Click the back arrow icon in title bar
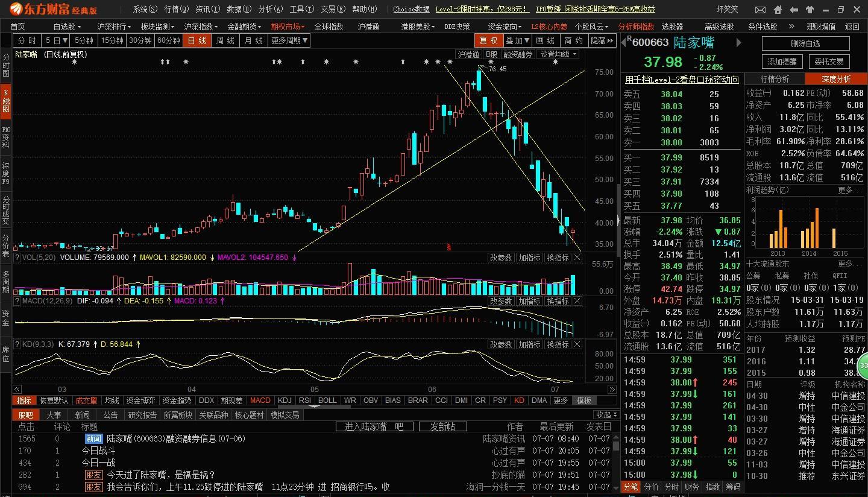868x497 pixels. (793, 10)
